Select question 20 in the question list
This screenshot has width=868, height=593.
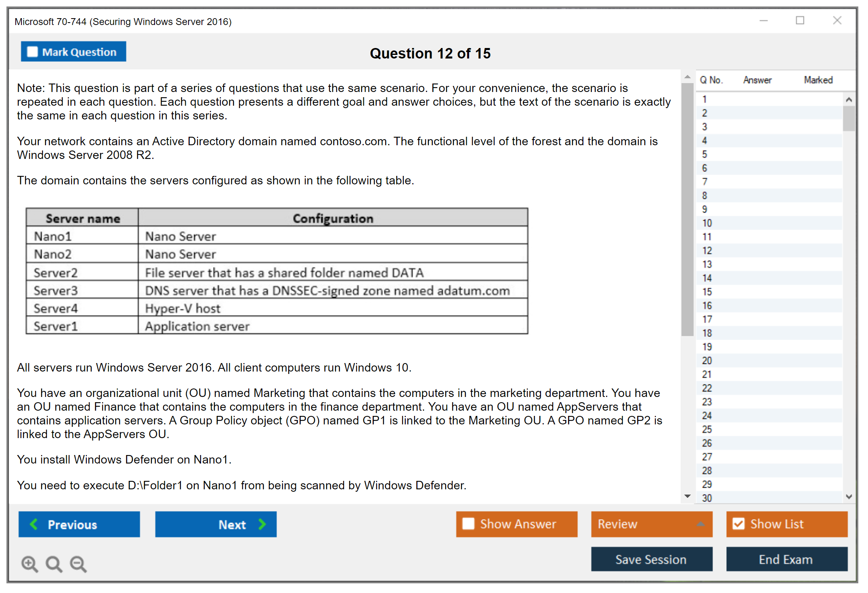[x=707, y=360]
